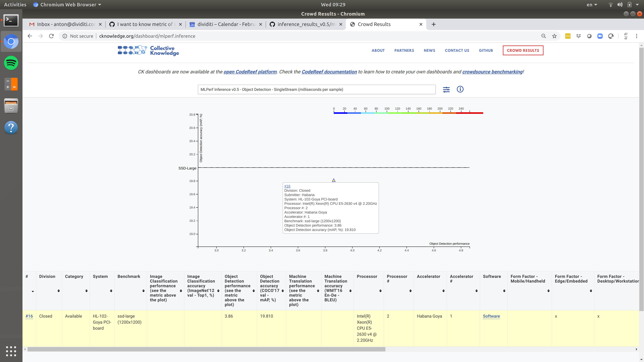
Task: Open the CONTACT US menu item
Action: [x=457, y=50]
